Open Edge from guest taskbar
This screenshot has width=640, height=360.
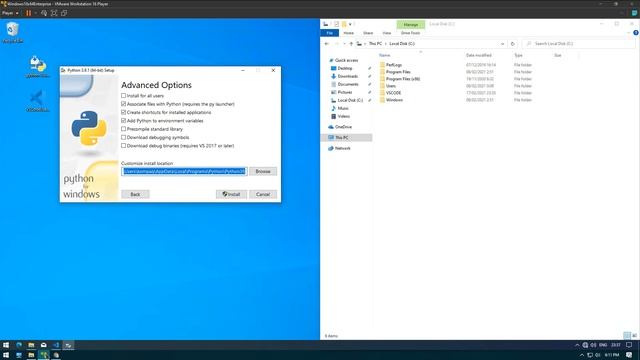[19, 345]
